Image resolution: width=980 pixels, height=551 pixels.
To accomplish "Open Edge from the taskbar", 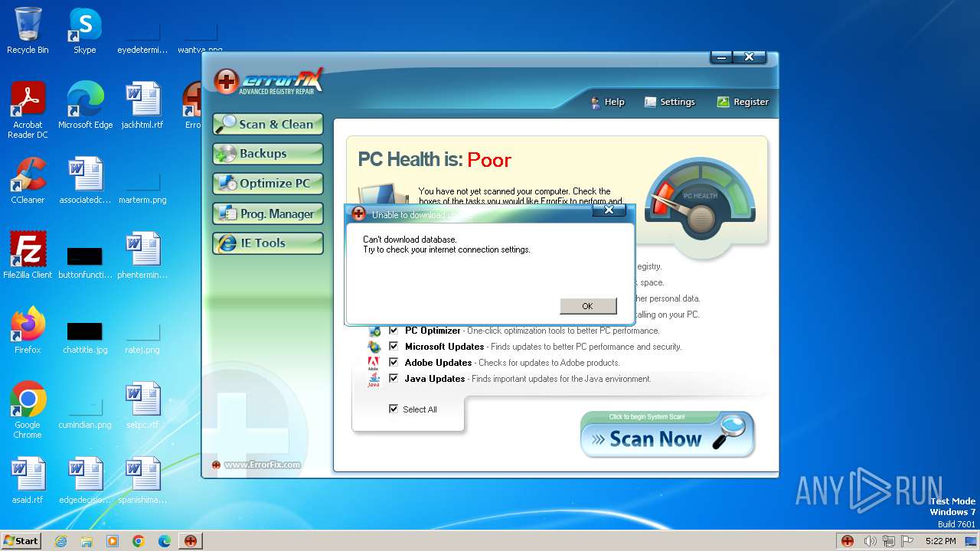I will point(165,541).
